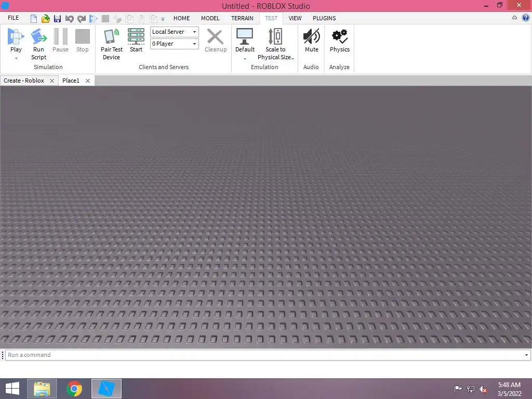532x399 pixels.
Task: Click the small Stop square in quick access toolbar
Action: tap(105, 18)
